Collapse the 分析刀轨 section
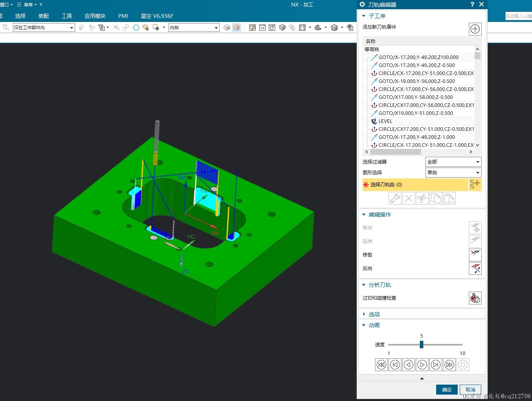Viewport: 532px width, 401px height. [364, 285]
